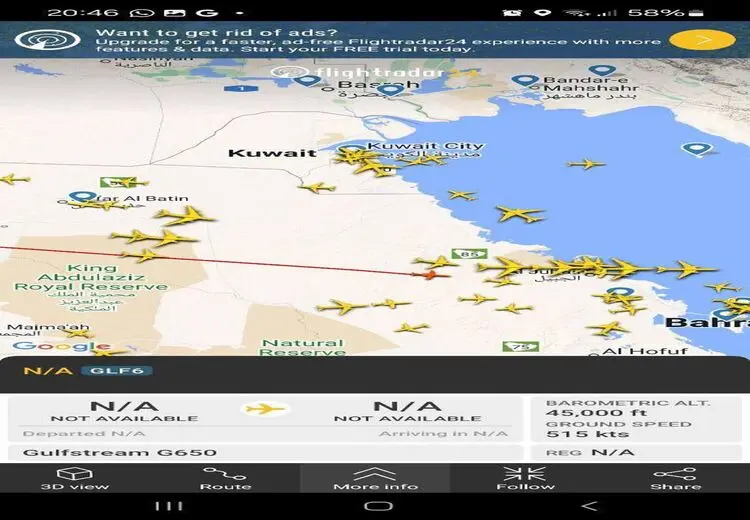The width and height of the screenshot is (750, 520).
Task: Tap the 45,000 ft barometric altitude value
Action: pyautogui.click(x=596, y=413)
